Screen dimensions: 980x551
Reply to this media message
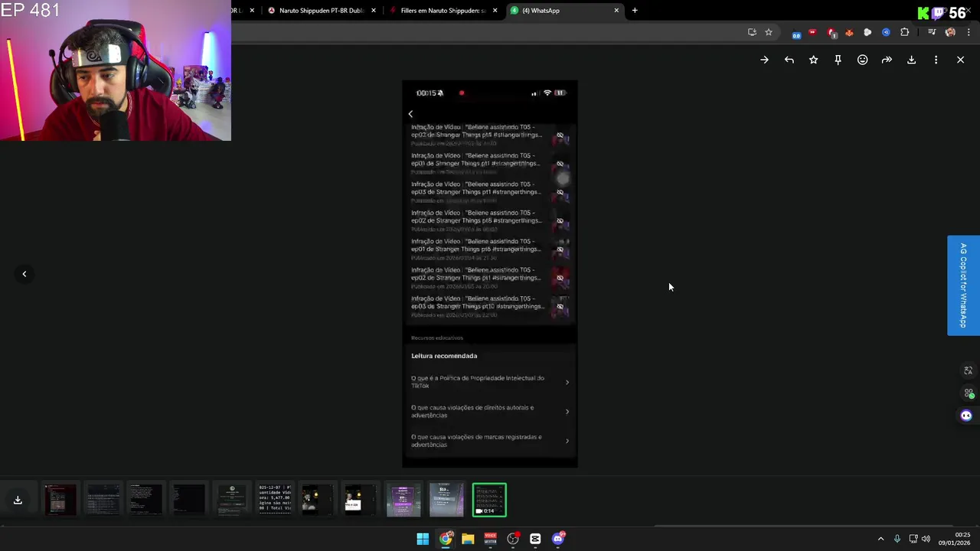point(789,60)
